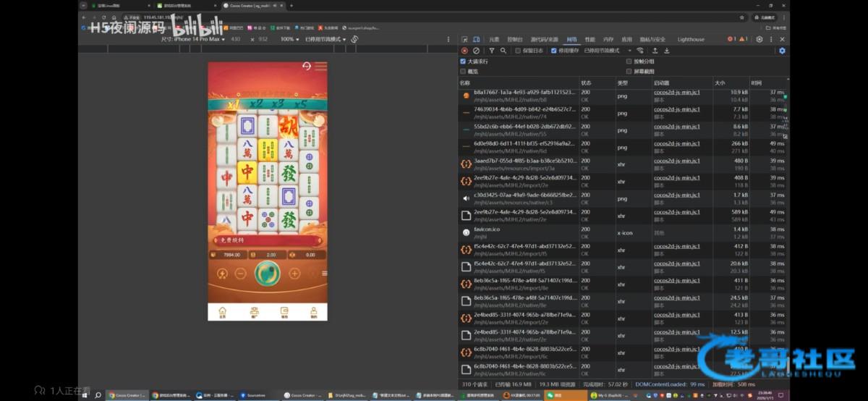Open the game hamburger menu
868x401 pixels.
323,274
